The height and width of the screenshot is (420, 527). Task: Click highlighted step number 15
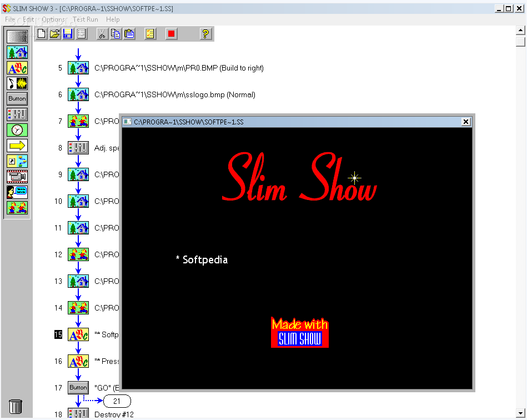click(58, 334)
